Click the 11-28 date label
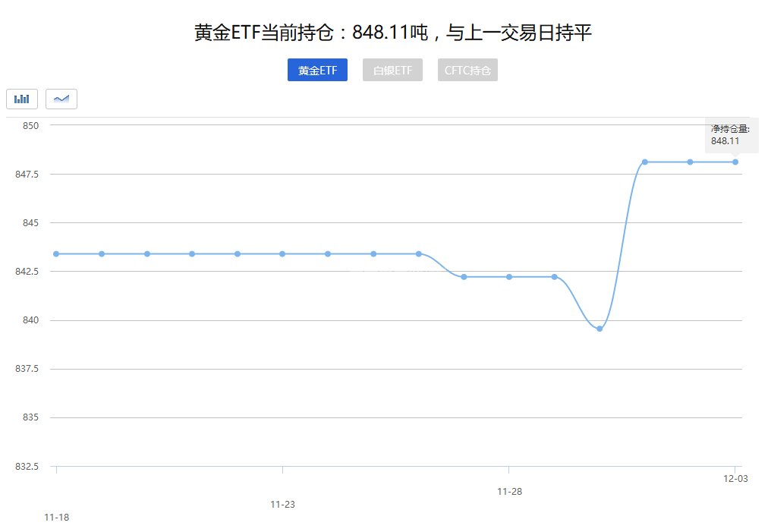The image size is (771, 532). [x=509, y=492]
